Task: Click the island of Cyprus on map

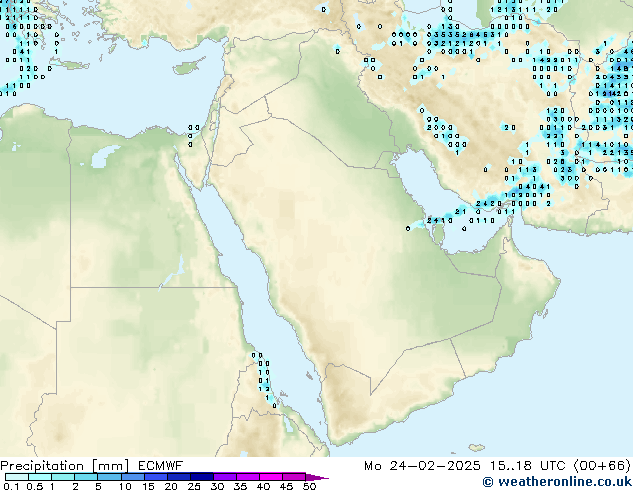Action: click(x=188, y=67)
